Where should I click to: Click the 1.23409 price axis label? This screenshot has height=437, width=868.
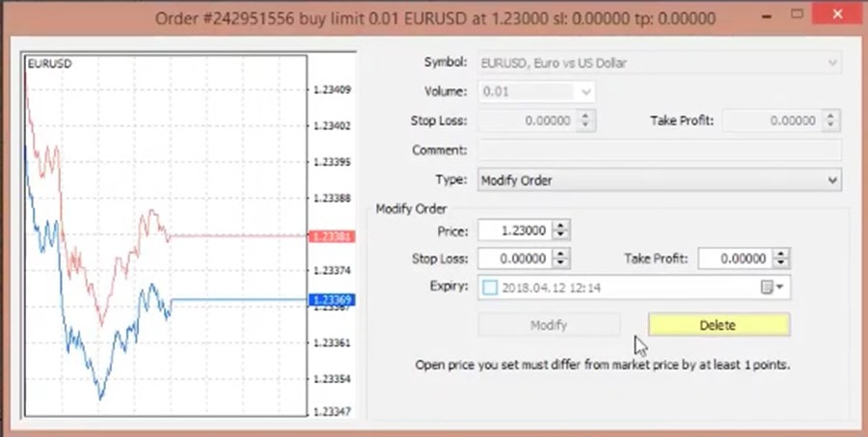pyautogui.click(x=332, y=89)
